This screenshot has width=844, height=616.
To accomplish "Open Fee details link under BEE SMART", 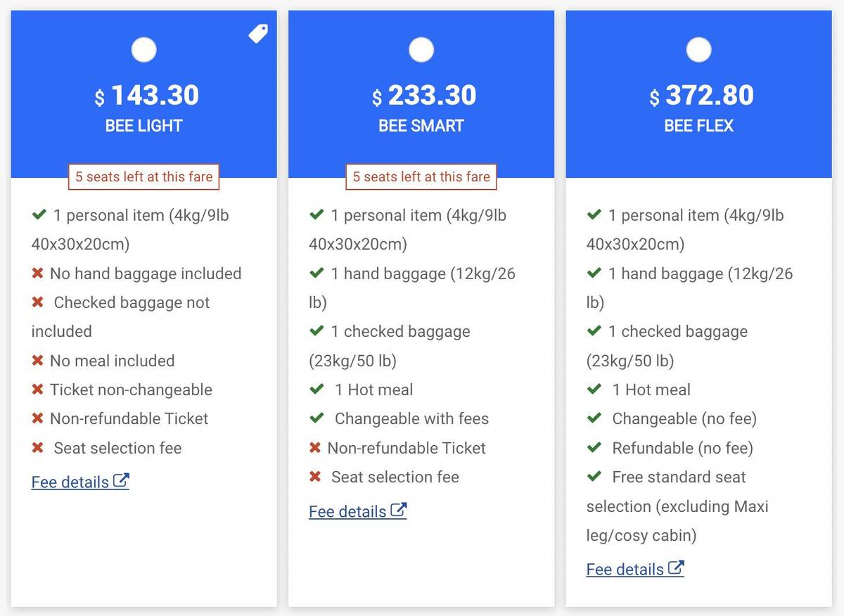I will 347,512.
